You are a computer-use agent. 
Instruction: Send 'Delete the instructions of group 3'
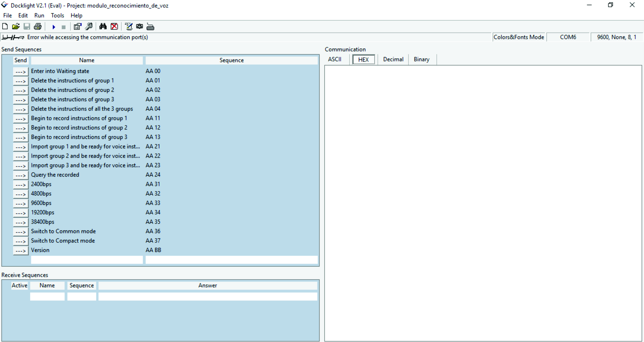click(21, 100)
